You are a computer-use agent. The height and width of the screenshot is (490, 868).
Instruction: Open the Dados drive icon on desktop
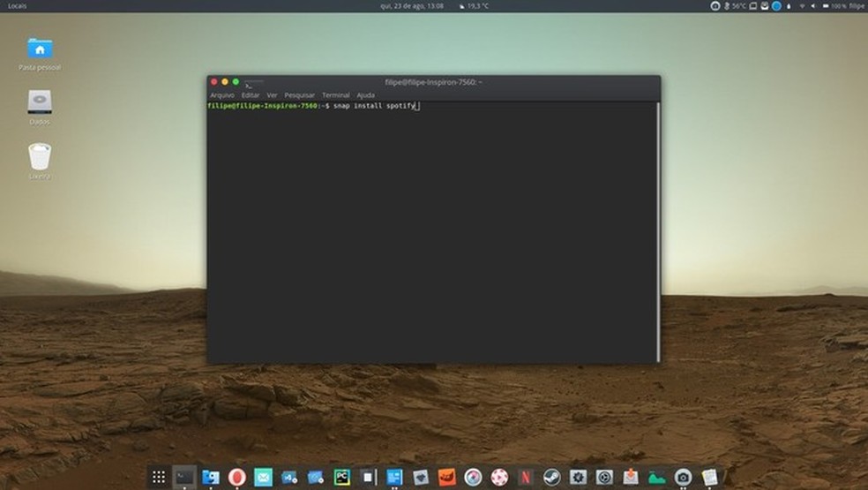40,104
